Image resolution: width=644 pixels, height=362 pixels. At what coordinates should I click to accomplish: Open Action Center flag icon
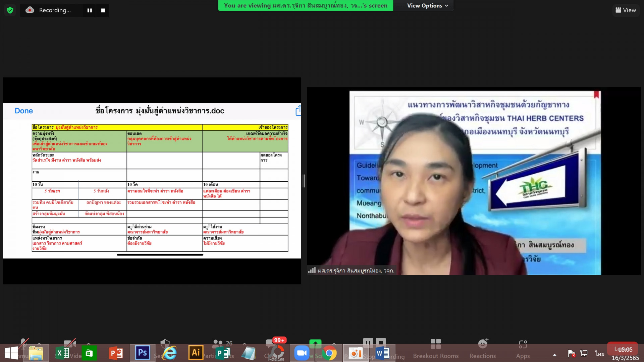tap(572, 354)
